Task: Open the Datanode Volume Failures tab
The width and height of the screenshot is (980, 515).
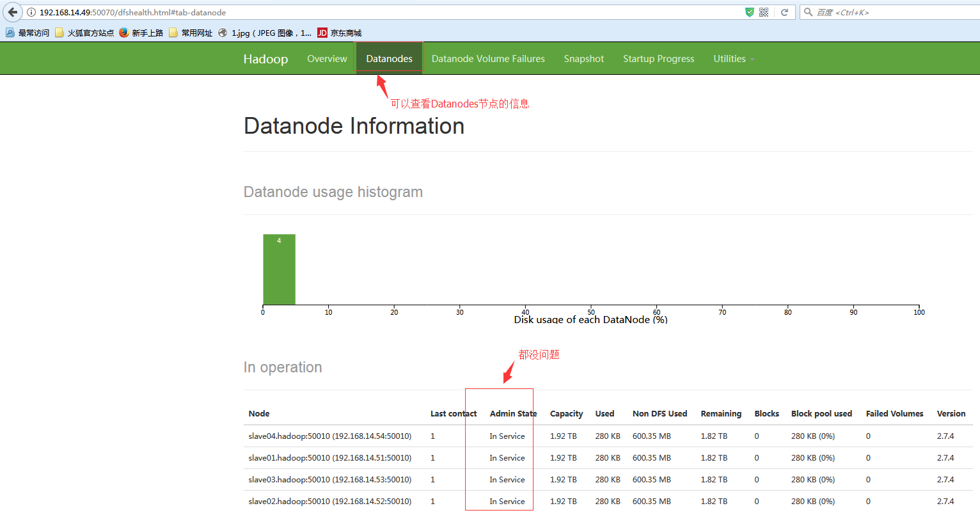Action: pyautogui.click(x=488, y=59)
